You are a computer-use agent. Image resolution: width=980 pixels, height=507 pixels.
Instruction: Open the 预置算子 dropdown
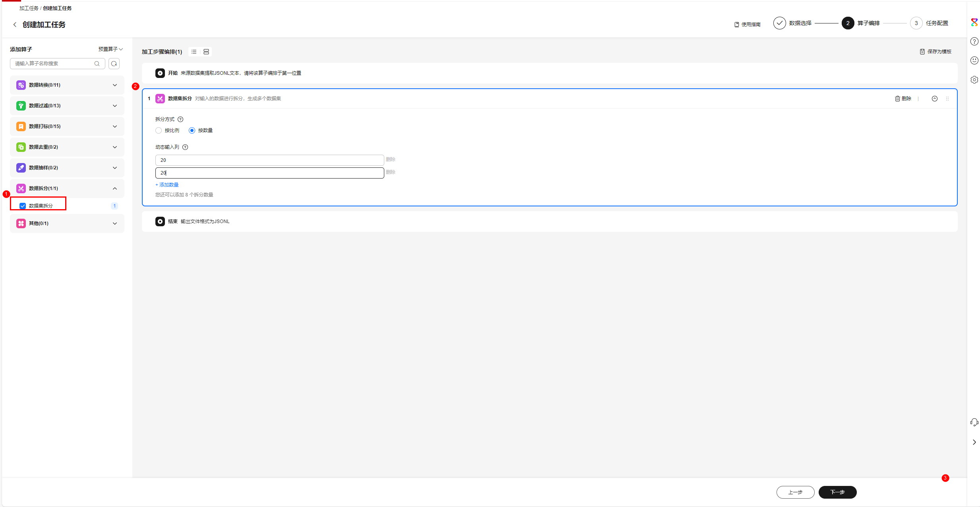[110, 49]
